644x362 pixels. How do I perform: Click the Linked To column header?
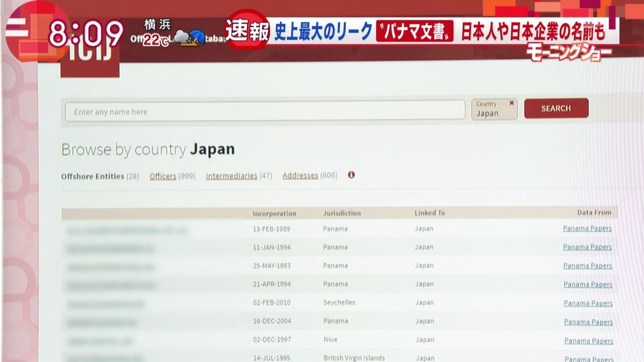430,213
